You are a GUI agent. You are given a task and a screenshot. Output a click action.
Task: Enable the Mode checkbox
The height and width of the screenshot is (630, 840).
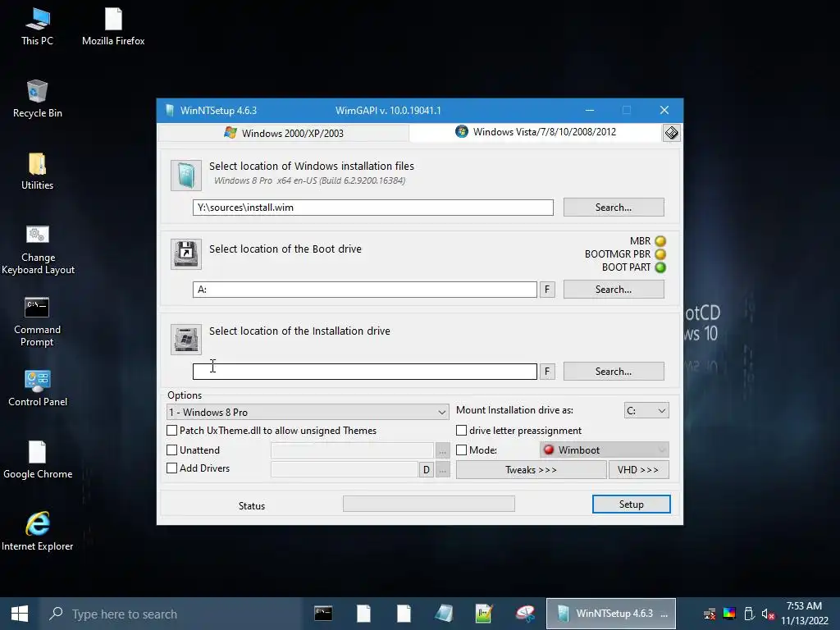[461, 450]
